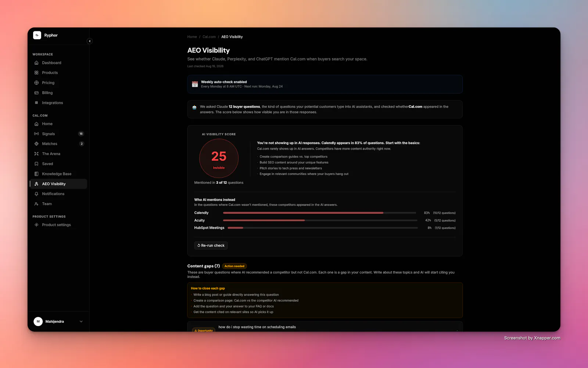The image size is (588, 368).
Task: Click the Home breadcrumb link
Action: coord(192,37)
